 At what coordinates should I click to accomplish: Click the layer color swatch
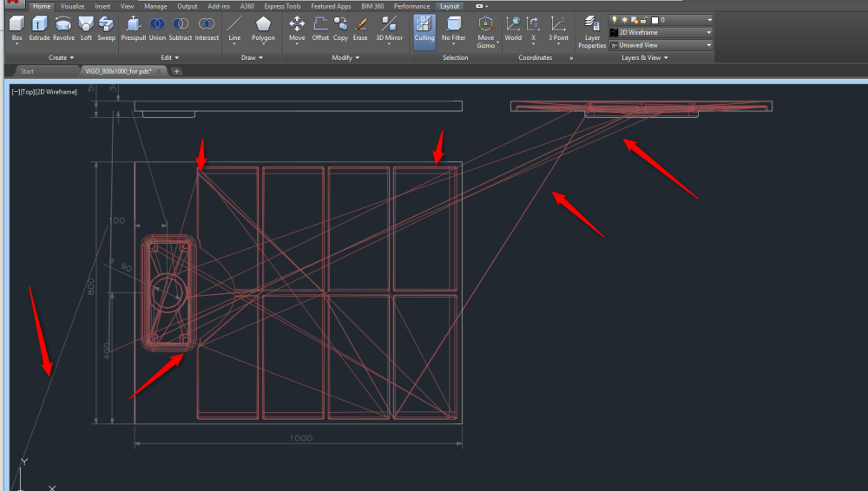point(655,19)
